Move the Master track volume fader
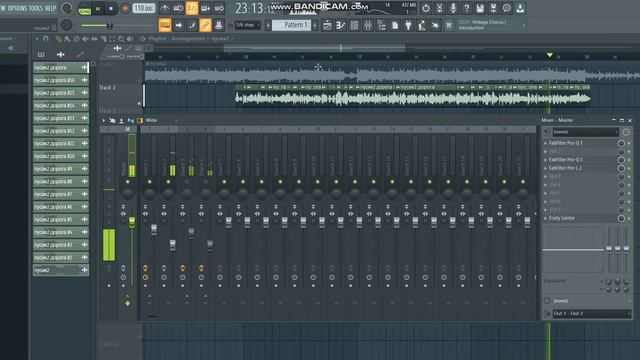The height and width of the screenshot is (360, 640). pos(132,222)
